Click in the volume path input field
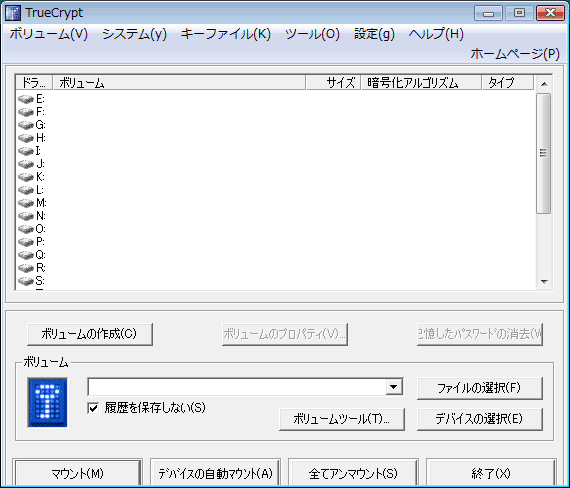The image size is (570, 488). (x=237, y=387)
